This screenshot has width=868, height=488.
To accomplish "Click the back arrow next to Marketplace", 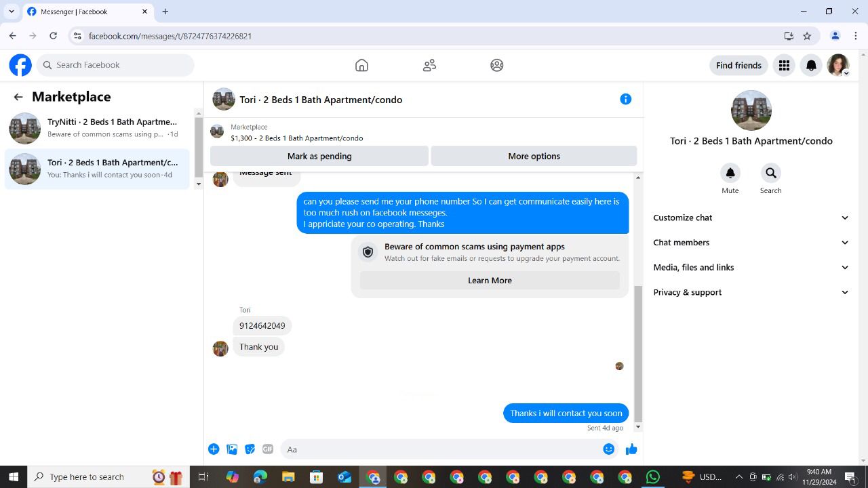I will [18, 97].
